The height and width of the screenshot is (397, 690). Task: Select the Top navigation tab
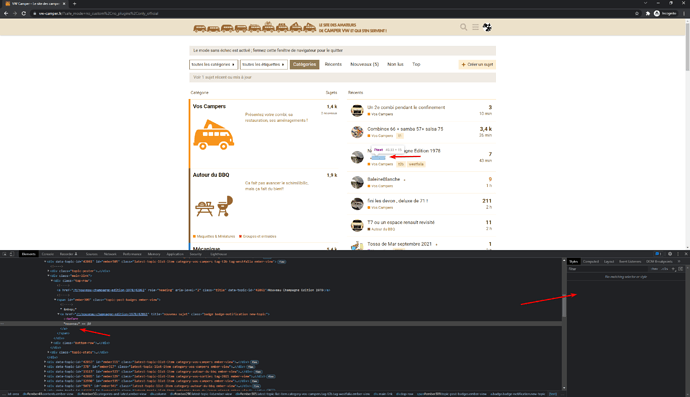416,64
